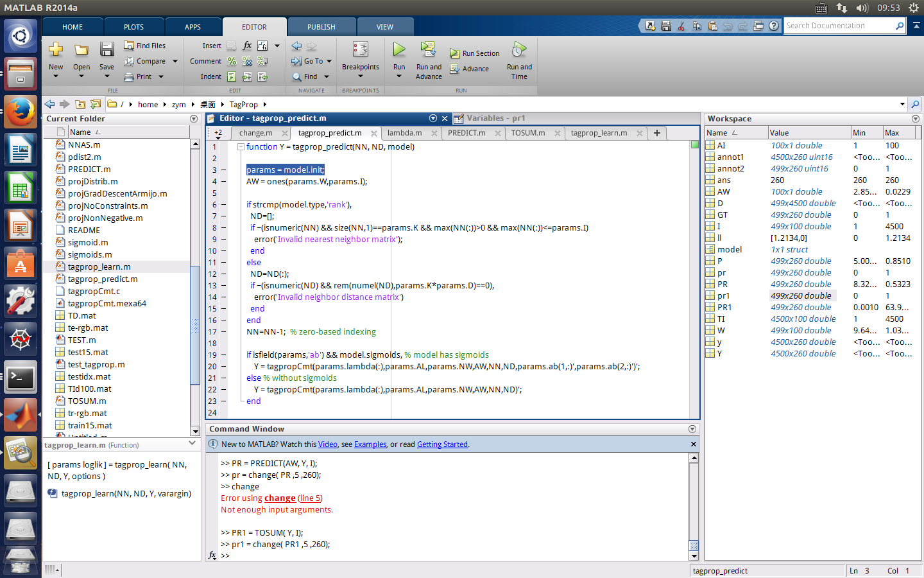
Task: Click Browse for folder icon in address bar
Action: (x=96, y=104)
